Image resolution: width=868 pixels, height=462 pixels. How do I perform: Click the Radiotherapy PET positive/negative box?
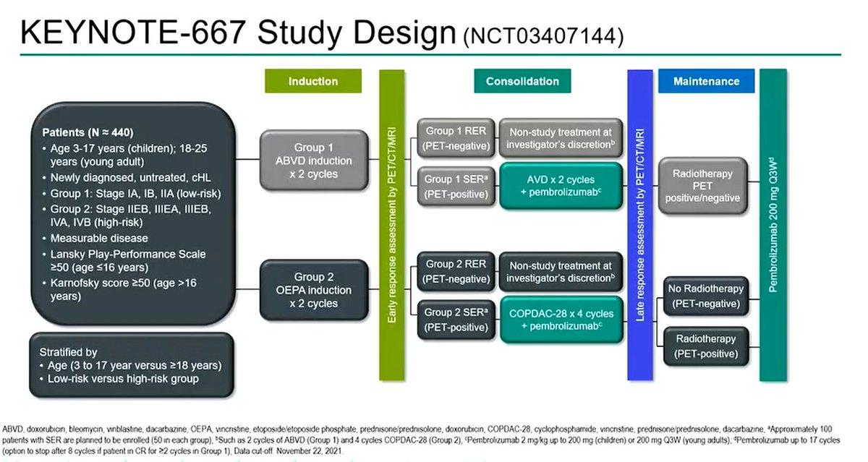(702, 186)
